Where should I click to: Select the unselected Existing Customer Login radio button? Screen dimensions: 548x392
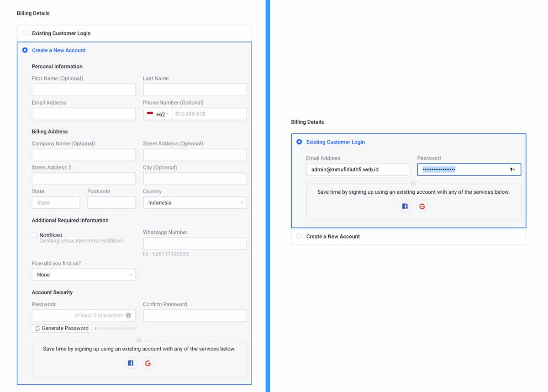(x=25, y=33)
